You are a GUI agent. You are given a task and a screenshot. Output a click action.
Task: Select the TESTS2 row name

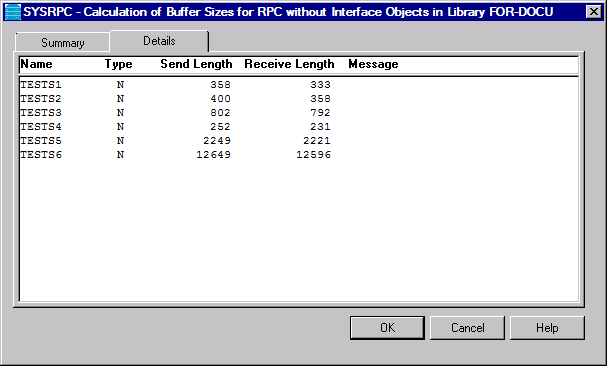point(41,98)
